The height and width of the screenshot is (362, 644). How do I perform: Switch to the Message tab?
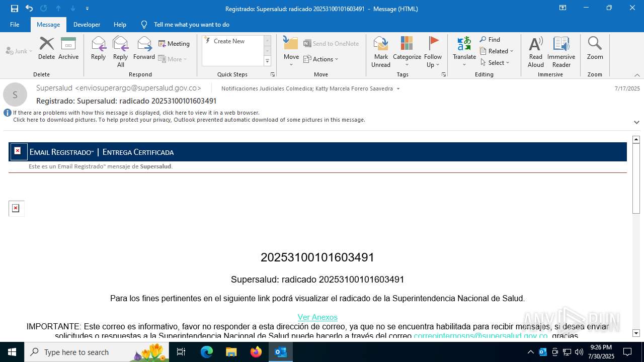click(48, 25)
